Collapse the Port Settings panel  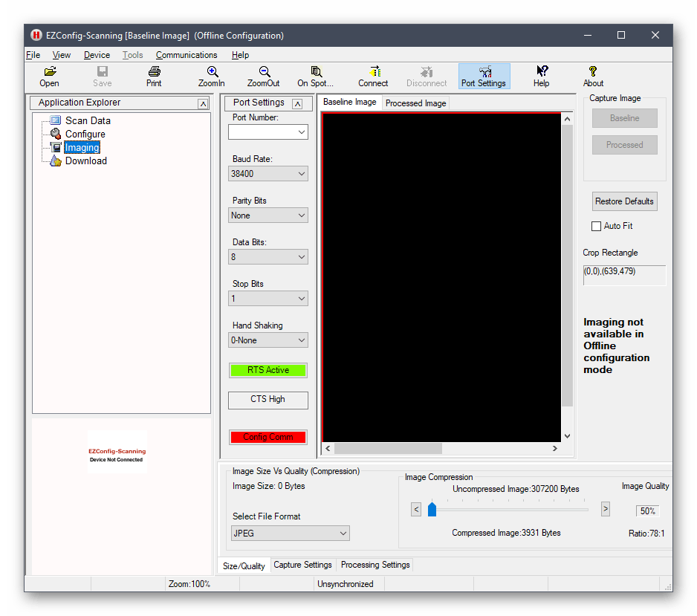[297, 103]
